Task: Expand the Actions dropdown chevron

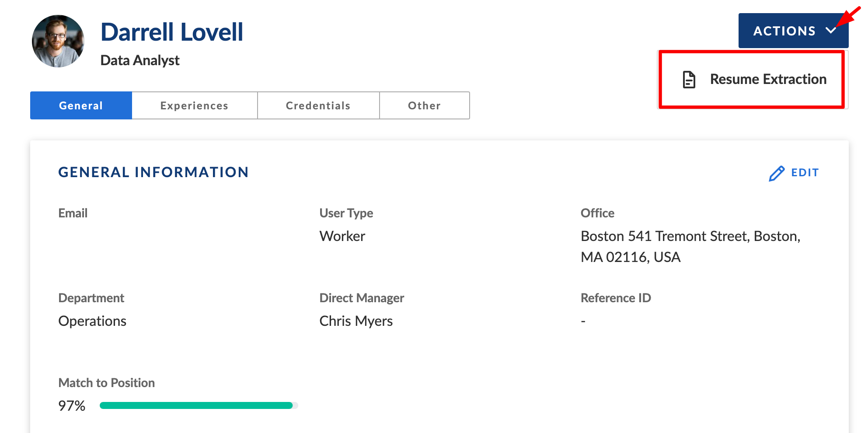Action: click(x=831, y=31)
